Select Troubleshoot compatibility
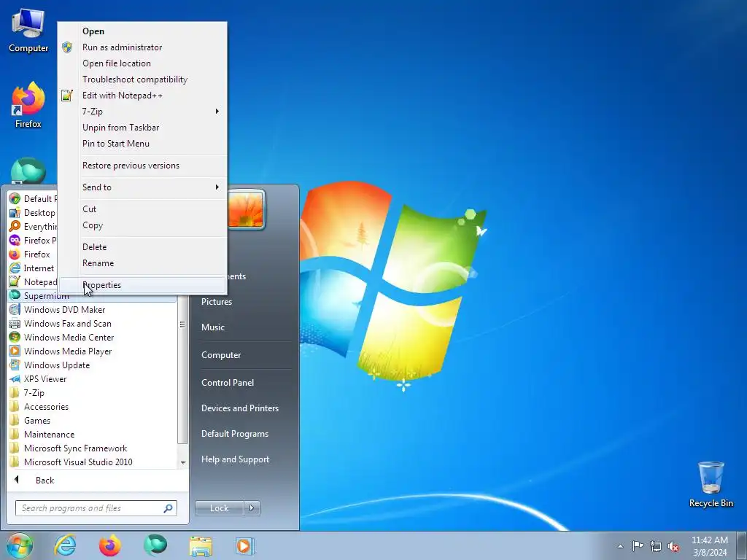The height and width of the screenshot is (560, 747). pos(142,79)
